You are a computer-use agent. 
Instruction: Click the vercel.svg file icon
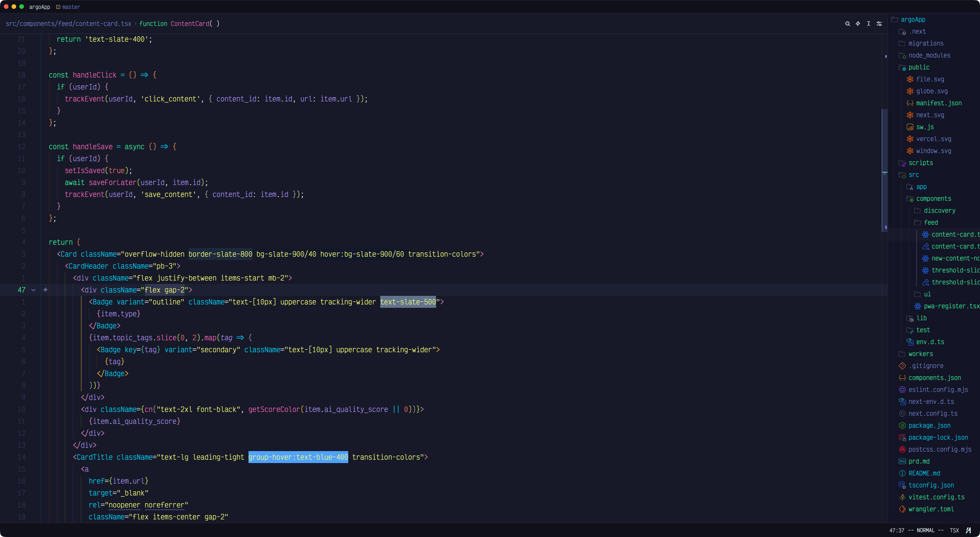pos(910,139)
